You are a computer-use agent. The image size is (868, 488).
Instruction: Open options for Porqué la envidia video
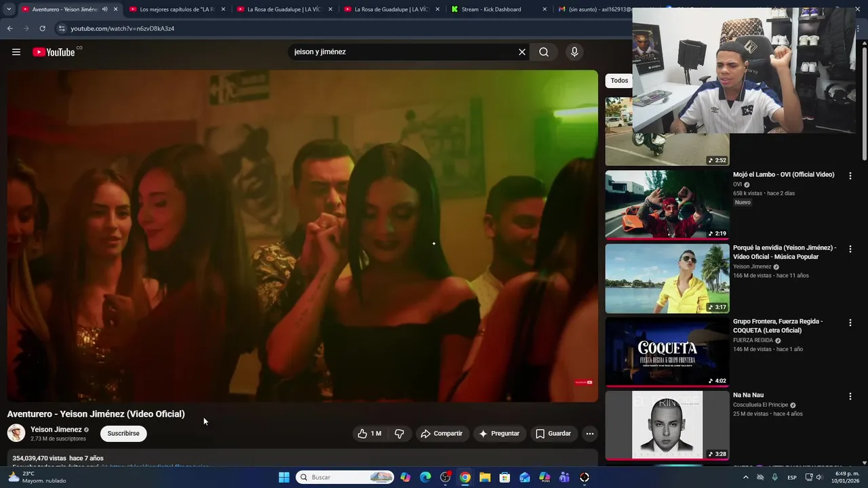coord(850,249)
